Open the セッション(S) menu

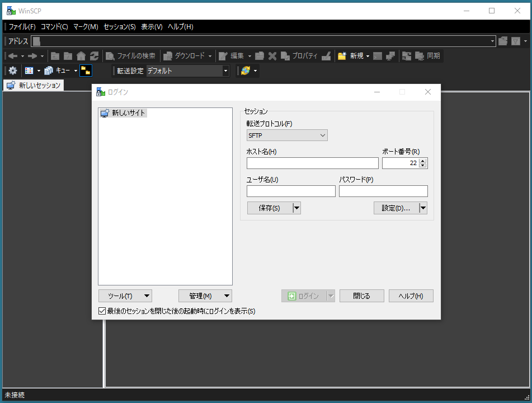tap(119, 27)
